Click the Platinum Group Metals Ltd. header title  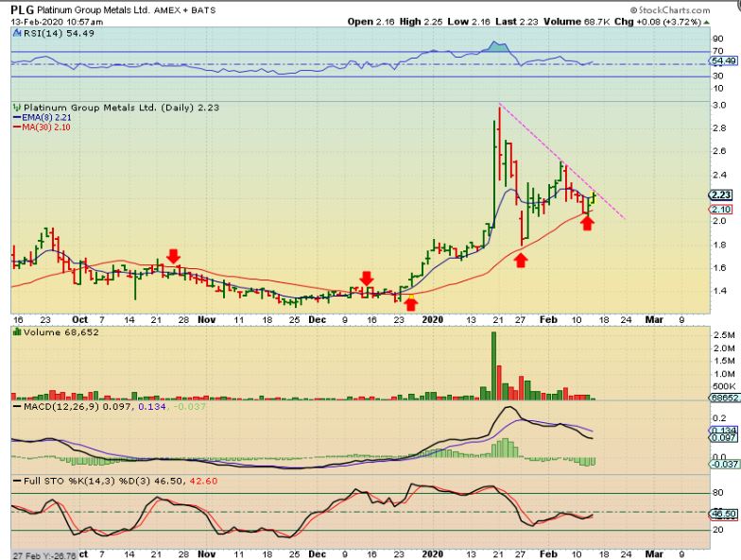[93, 9]
